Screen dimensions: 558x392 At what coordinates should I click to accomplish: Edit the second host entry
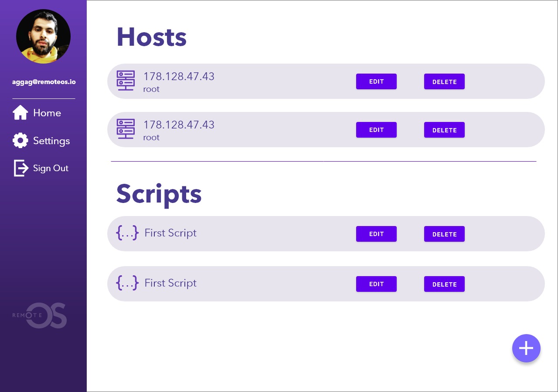(x=376, y=130)
